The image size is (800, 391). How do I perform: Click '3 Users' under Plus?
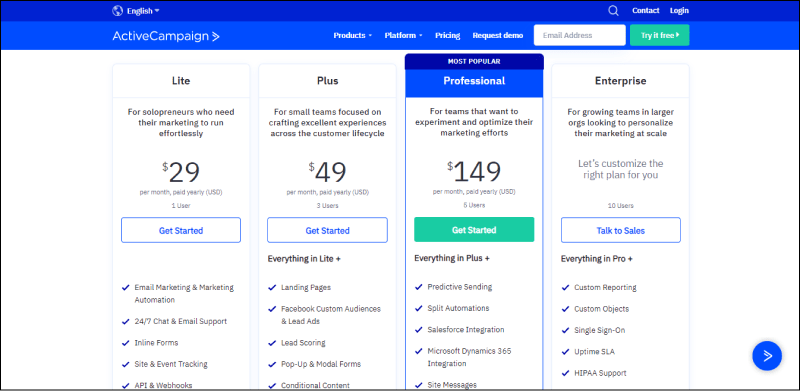pos(328,206)
